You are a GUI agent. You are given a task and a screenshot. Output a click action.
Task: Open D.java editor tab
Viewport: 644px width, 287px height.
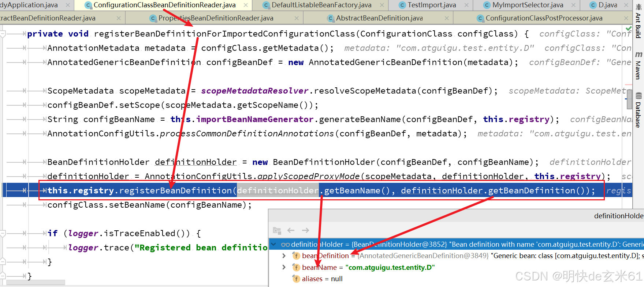click(x=608, y=5)
